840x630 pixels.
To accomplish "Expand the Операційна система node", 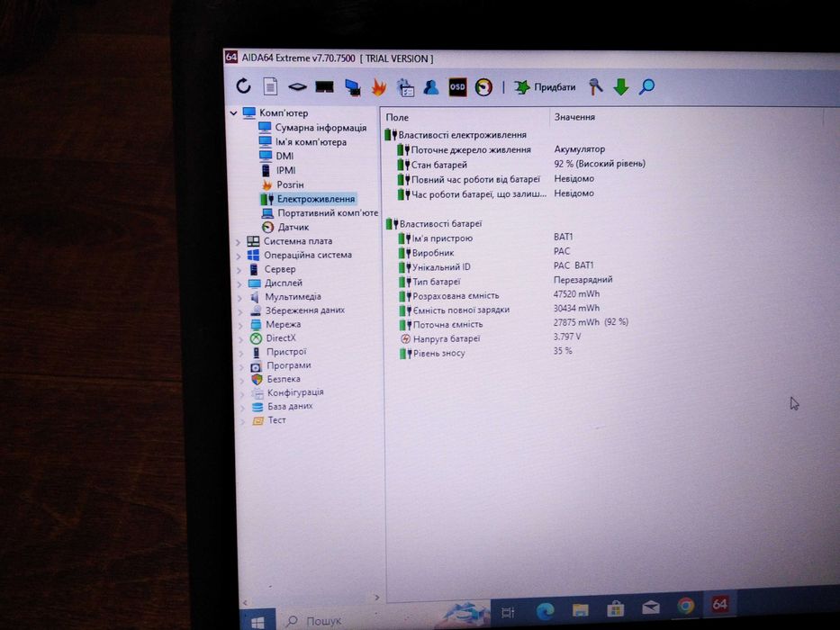I will pos(239,256).
